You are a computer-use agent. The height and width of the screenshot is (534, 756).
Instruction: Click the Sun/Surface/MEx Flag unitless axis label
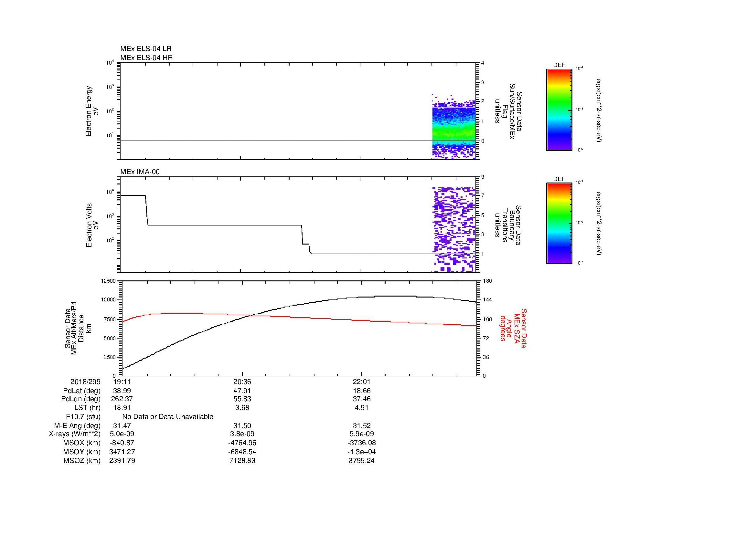pos(508,111)
